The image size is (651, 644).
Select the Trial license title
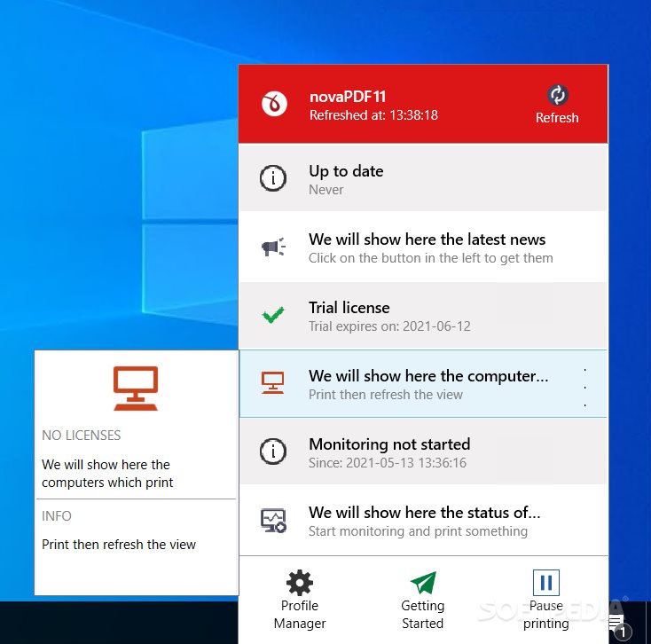coord(349,308)
